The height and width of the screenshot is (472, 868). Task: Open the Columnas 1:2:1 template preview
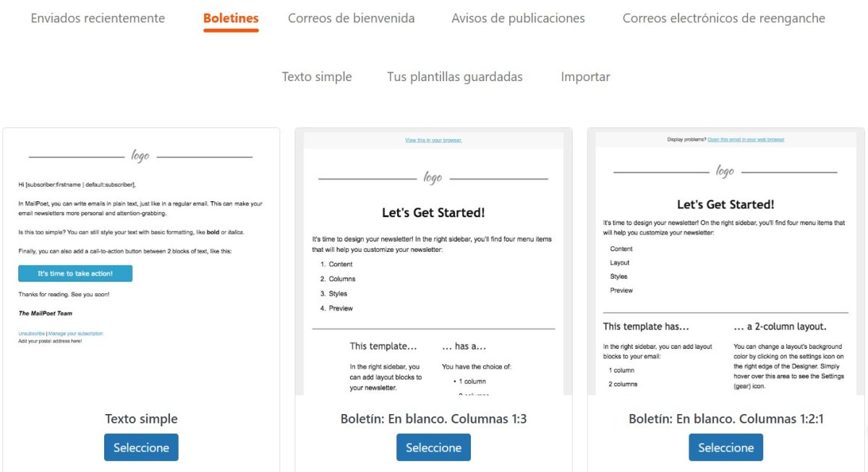pyautogui.click(x=726, y=263)
